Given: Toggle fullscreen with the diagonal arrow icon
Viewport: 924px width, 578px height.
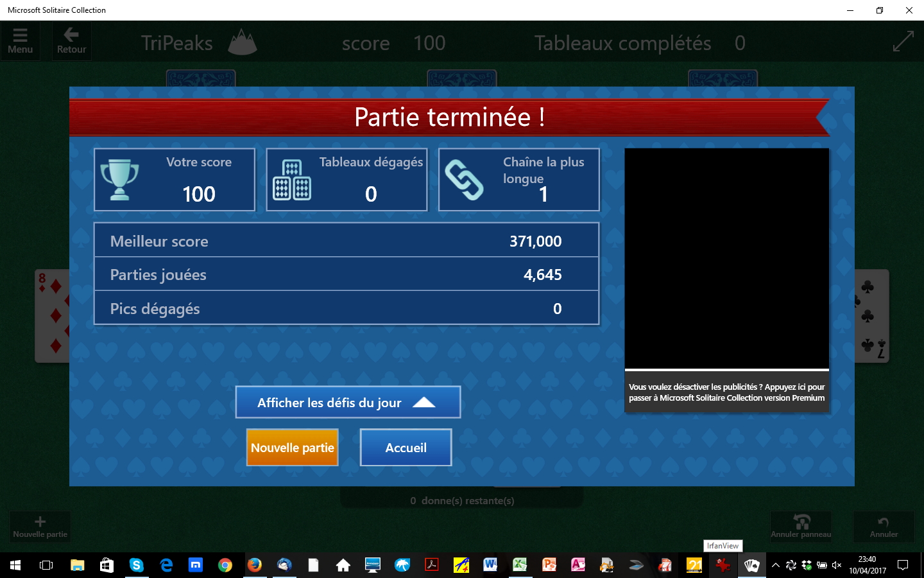Looking at the screenshot, I should [903, 42].
